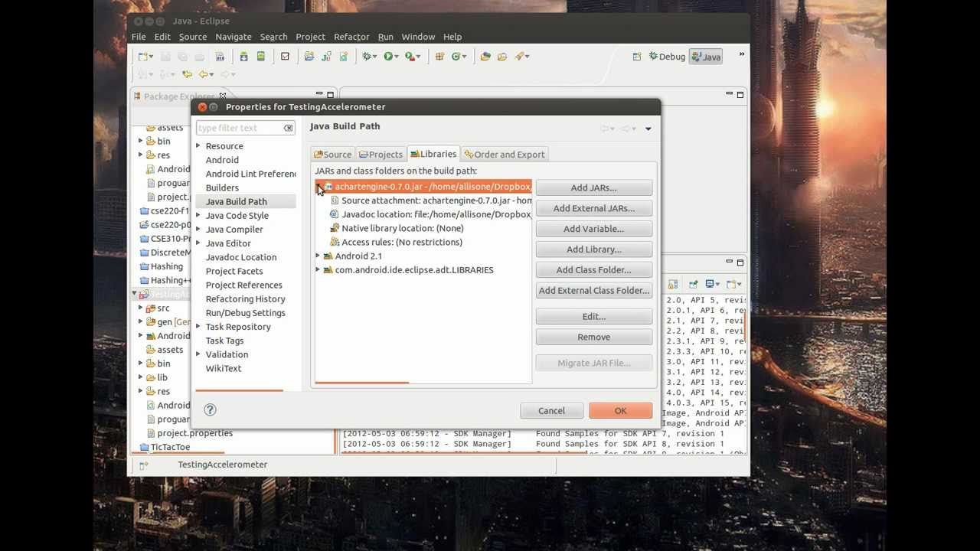Switch to the Java perspective
Image resolution: width=980 pixels, height=551 pixels.
[706, 57]
